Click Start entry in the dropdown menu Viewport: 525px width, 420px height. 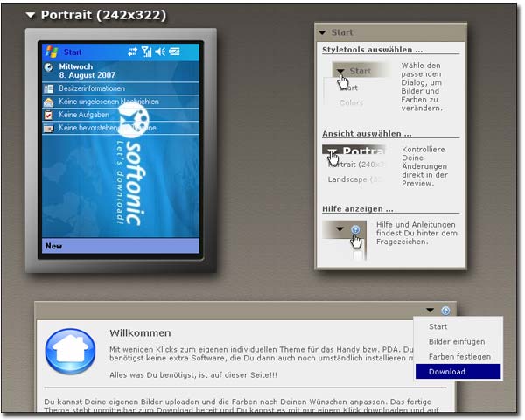pos(437,326)
